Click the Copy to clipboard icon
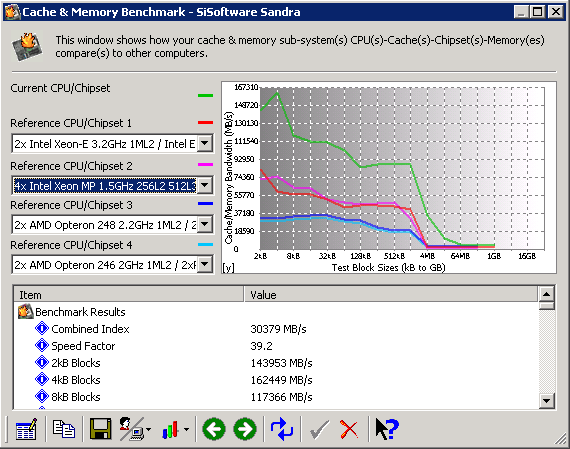 tap(64, 429)
